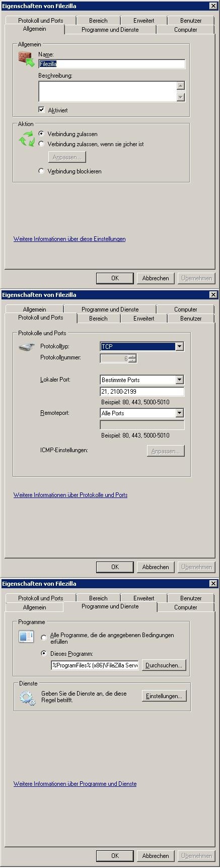Open Bereich tab in the Allgemein view window
The image size is (220, 868).
coord(98,20)
